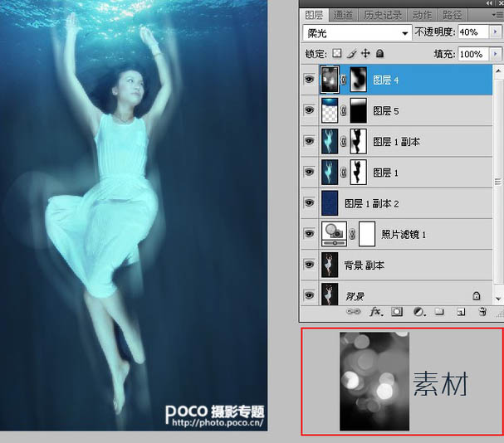
Task: Hide the 图层 1 副本 2 layer
Action: click(x=309, y=202)
